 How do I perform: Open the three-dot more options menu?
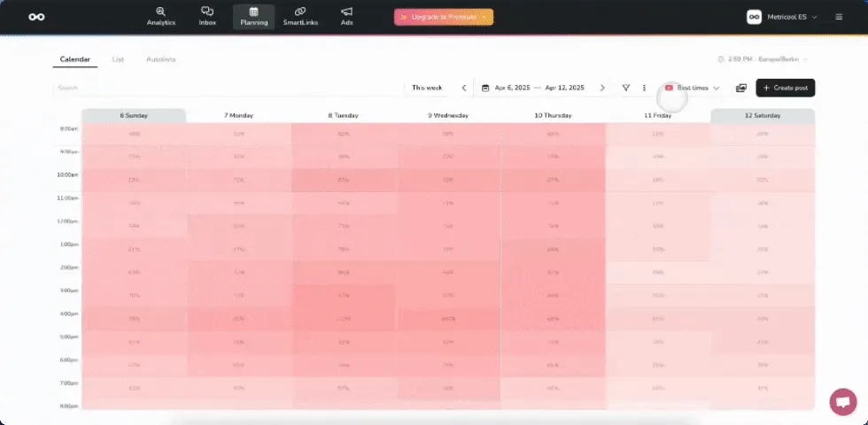(x=644, y=88)
